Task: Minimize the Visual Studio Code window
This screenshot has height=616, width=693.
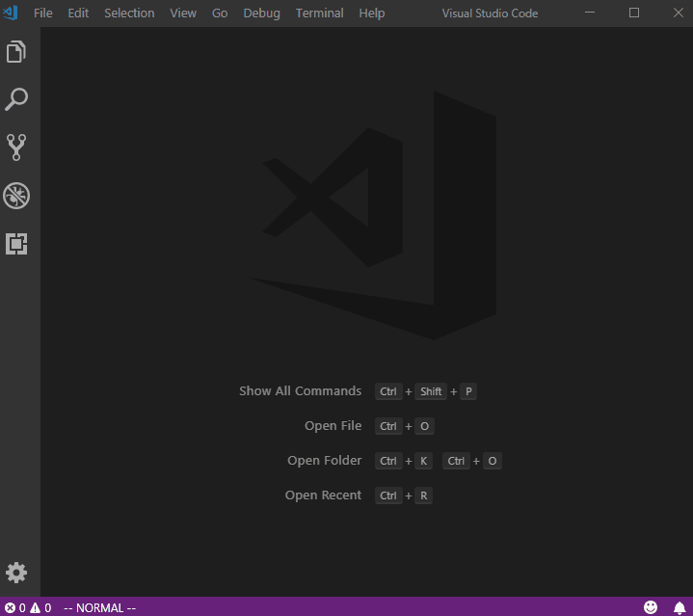Action: click(x=590, y=13)
